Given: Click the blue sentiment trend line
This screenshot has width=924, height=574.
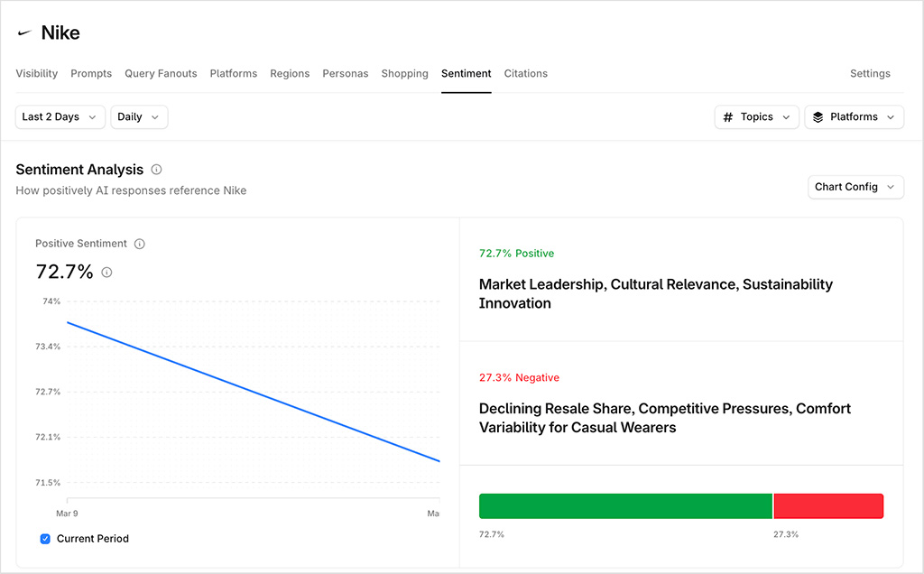Looking at the screenshot, I should click(253, 390).
